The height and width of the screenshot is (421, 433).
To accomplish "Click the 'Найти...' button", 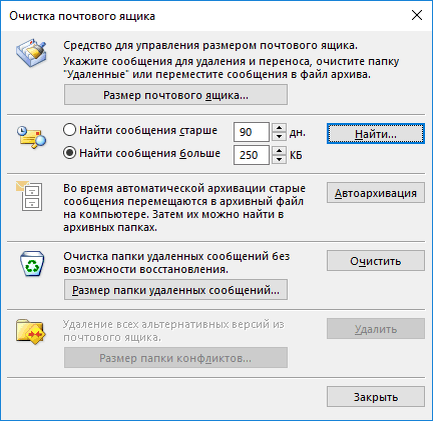I will coord(376,134).
